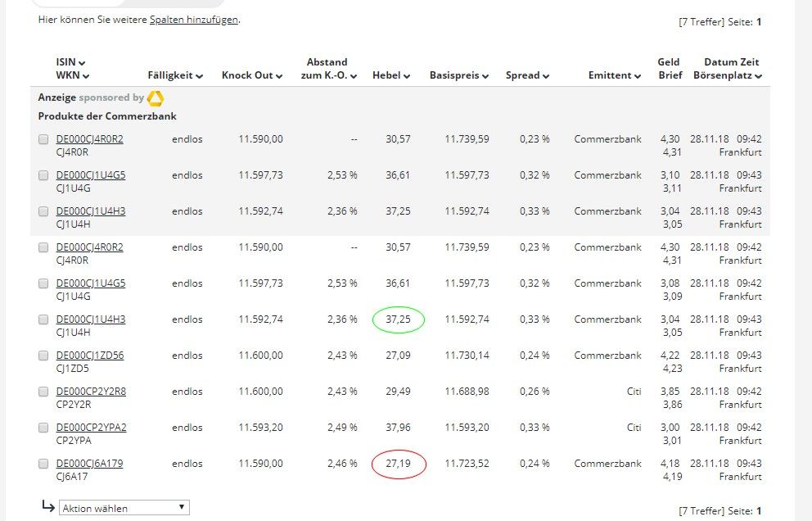Sort table by Basispreis column

(x=485, y=76)
